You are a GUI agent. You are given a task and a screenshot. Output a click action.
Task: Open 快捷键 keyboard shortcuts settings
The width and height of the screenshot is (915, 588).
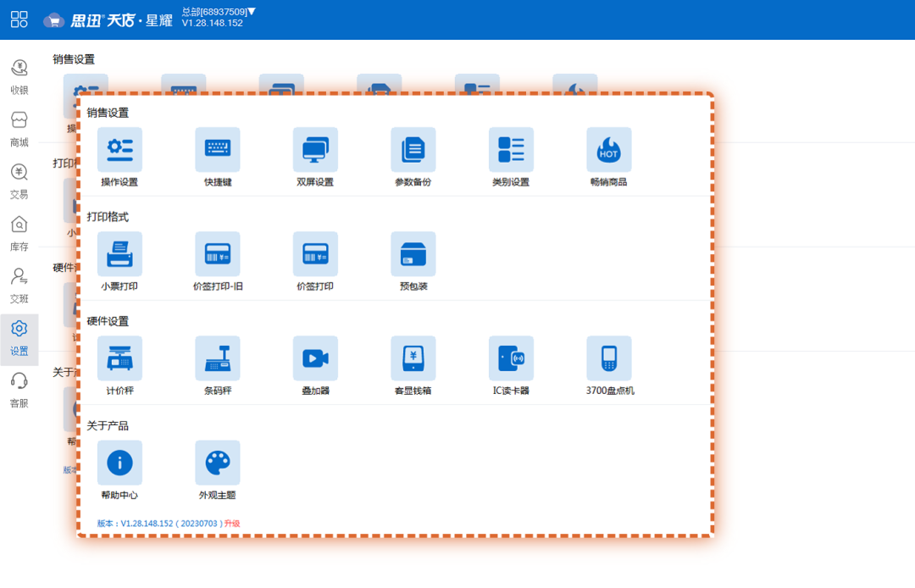(218, 150)
